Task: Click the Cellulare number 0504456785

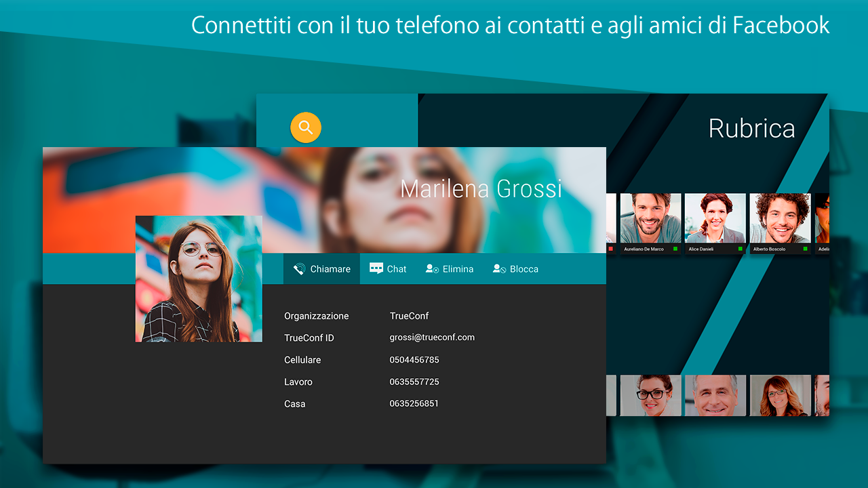Action: coord(414,360)
